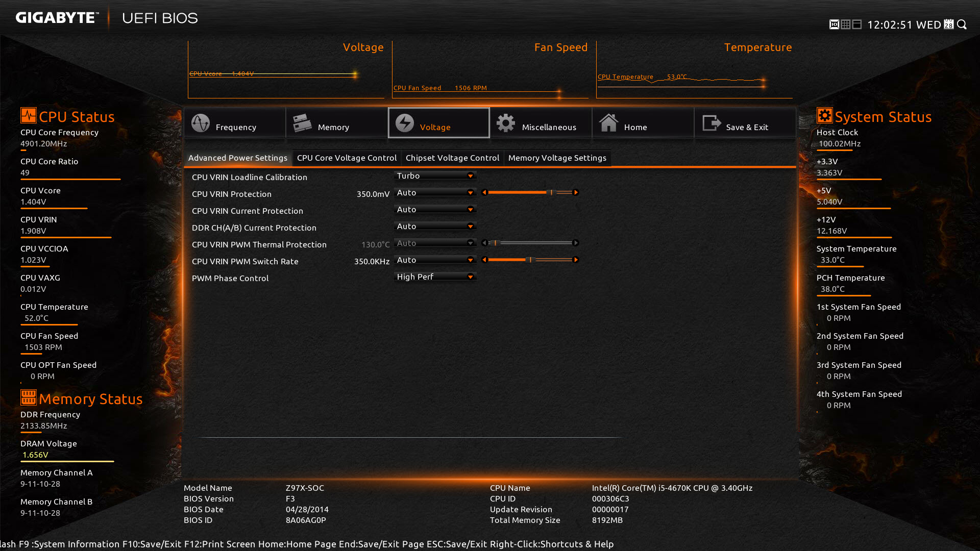980x551 pixels.
Task: Click the +12V 12.168V reading
Action: tap(832, 231)
